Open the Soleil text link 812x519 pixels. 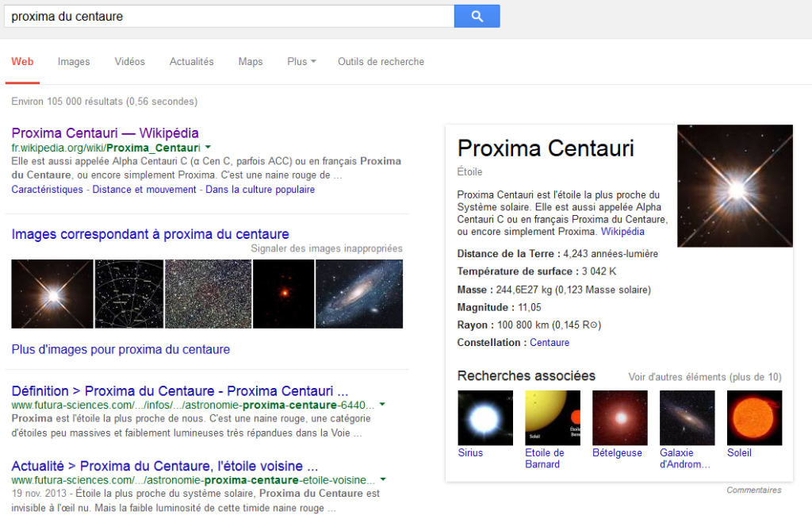point(739,452)
